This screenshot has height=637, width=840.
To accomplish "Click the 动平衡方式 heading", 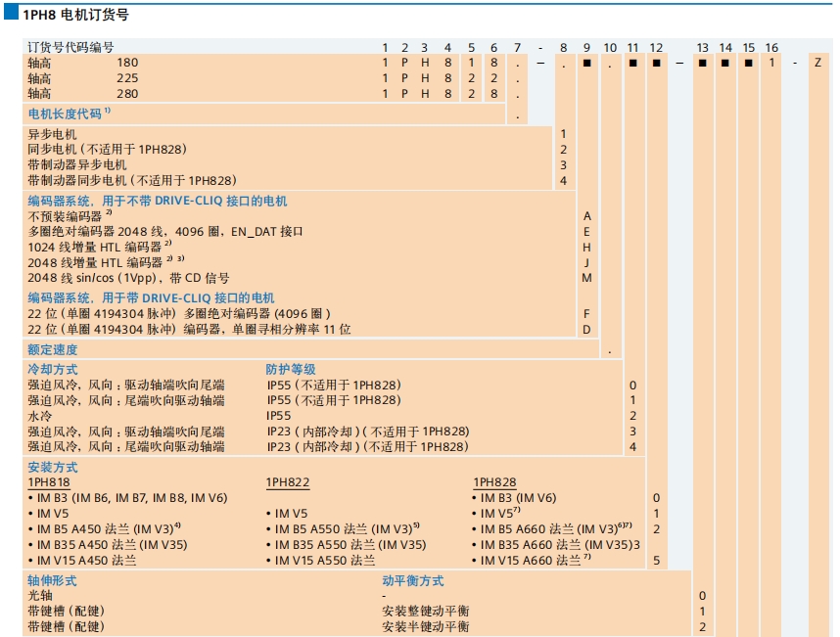I will [x=412, y=580].
